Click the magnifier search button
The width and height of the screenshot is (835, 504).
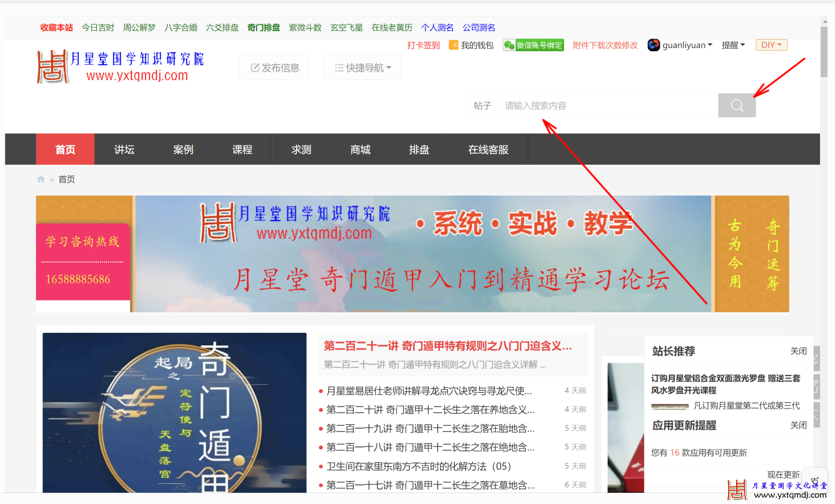pyautogui.click(x=737, y=105)
